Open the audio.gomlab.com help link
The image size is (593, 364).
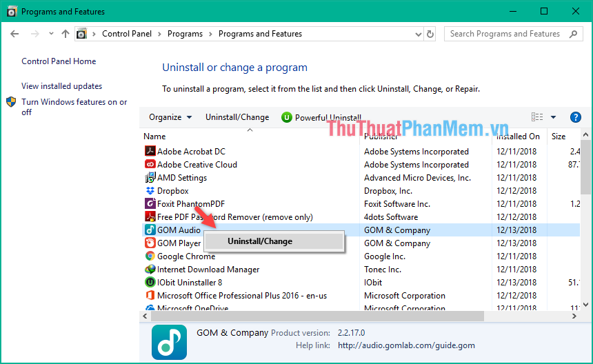(406, 345)
